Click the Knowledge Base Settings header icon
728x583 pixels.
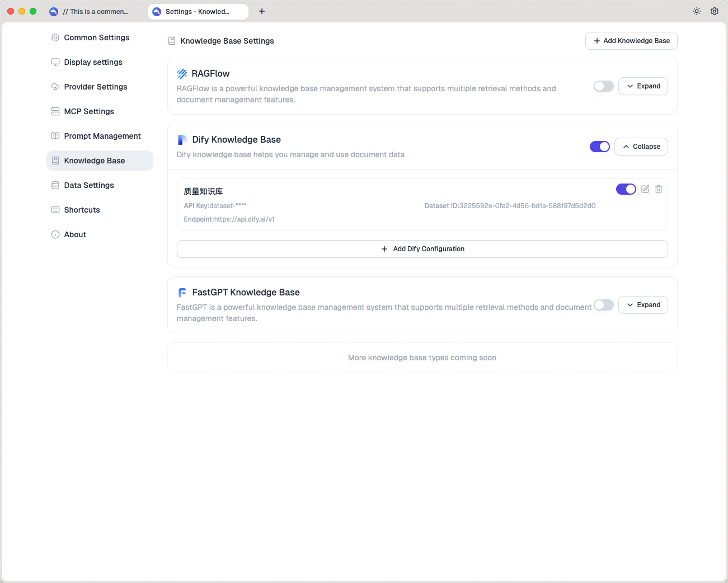pyautogui.click(x=172, y=41)
